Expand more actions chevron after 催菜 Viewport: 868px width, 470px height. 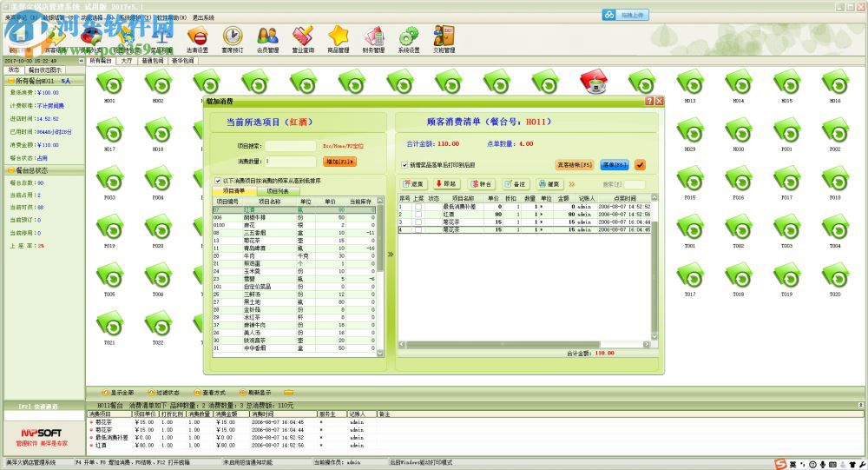[x=572, y=184]
